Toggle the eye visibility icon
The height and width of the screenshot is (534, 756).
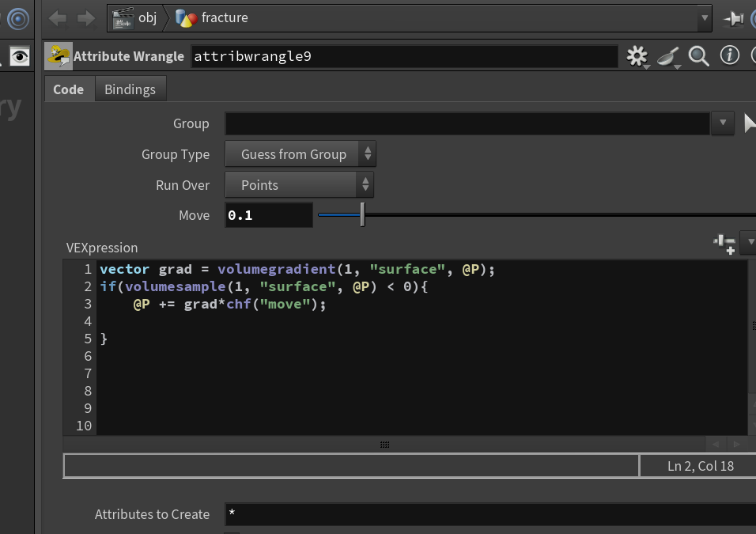(x=20, y=56)
